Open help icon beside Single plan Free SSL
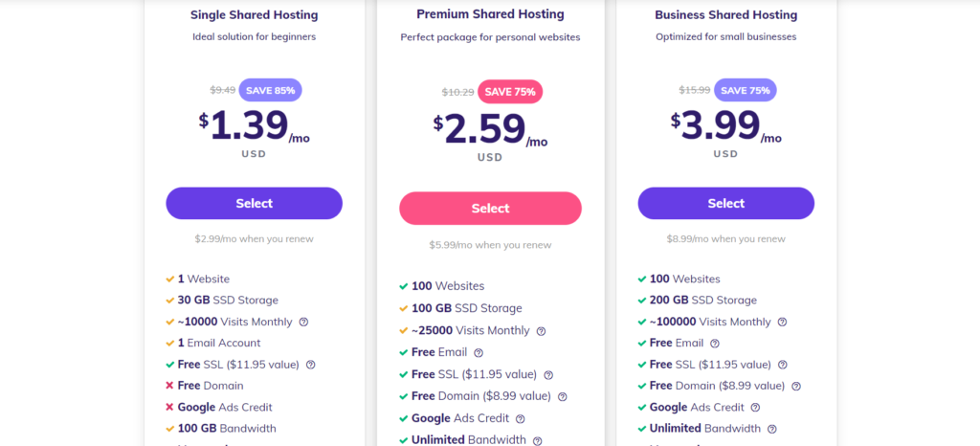Viewport: 980px width, 446px height. [311, 365]
